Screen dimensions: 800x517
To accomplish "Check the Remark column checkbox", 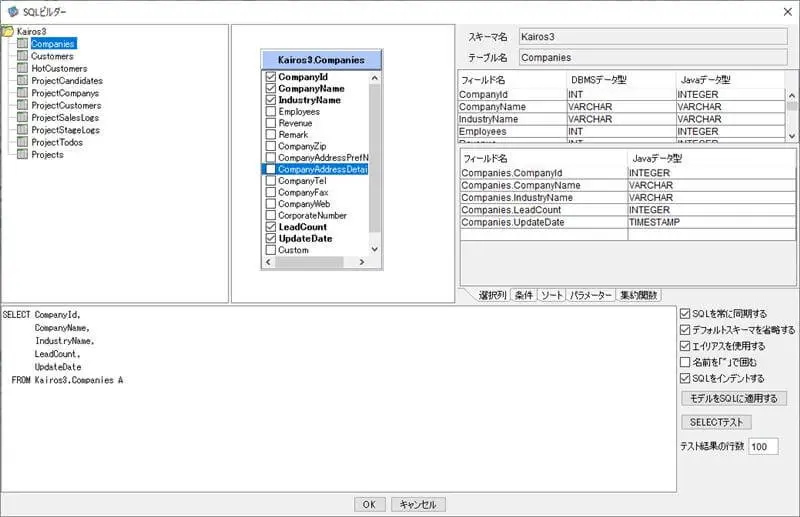I will click(271, 134).
